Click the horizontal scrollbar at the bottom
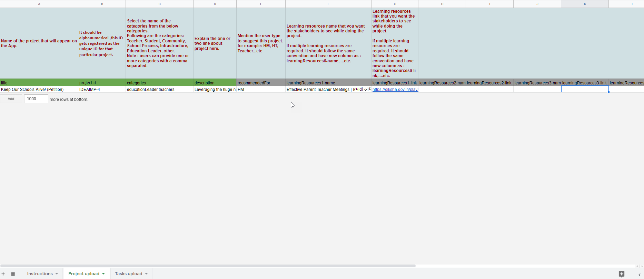The image size is (644, 279). (208, 266)
